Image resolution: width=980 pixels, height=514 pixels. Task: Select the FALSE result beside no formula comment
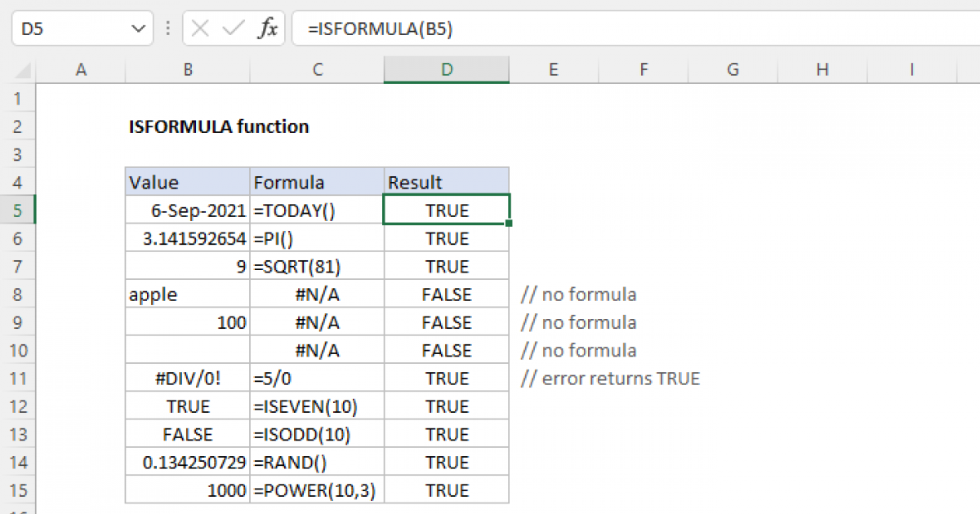pyautogui.click(x=446, y=294)
